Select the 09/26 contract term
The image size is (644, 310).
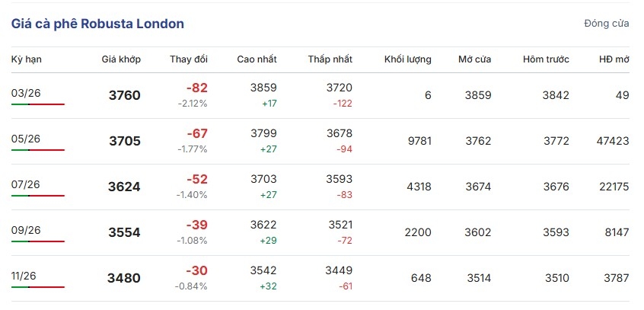pos(25,230)
